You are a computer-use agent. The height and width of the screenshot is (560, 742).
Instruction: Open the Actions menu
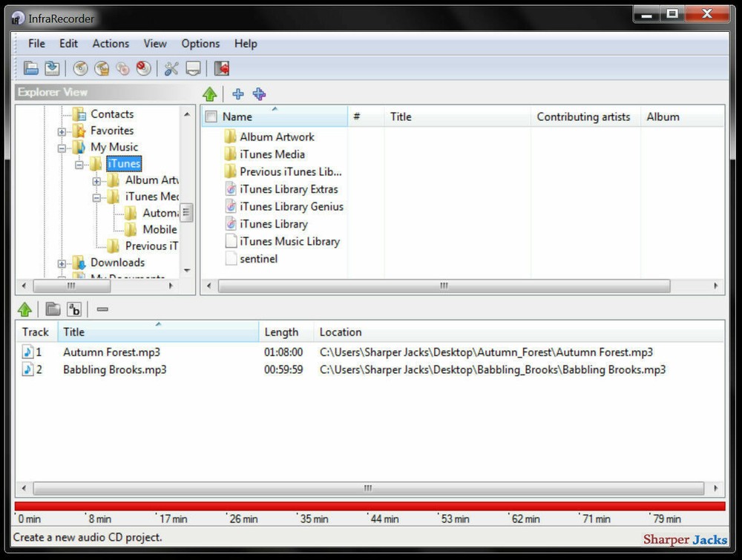(111, 44)
